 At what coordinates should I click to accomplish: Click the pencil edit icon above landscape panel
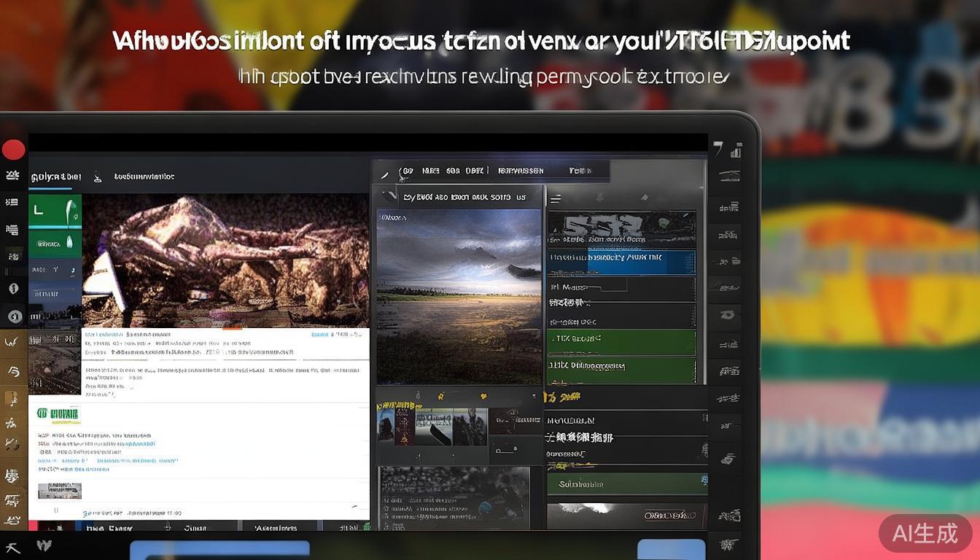click(x=384, y=173)
